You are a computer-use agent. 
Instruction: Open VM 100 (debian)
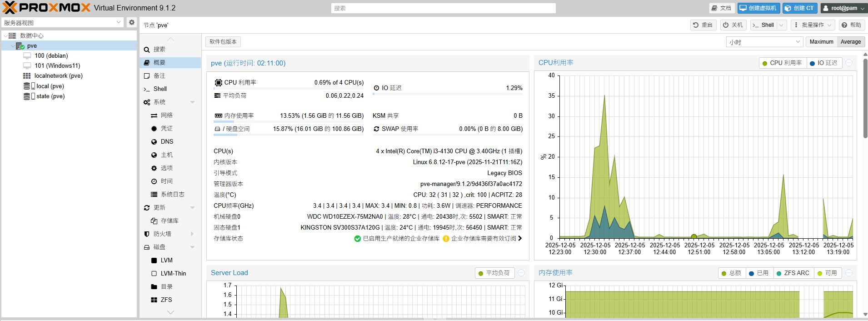pos(51,55)
